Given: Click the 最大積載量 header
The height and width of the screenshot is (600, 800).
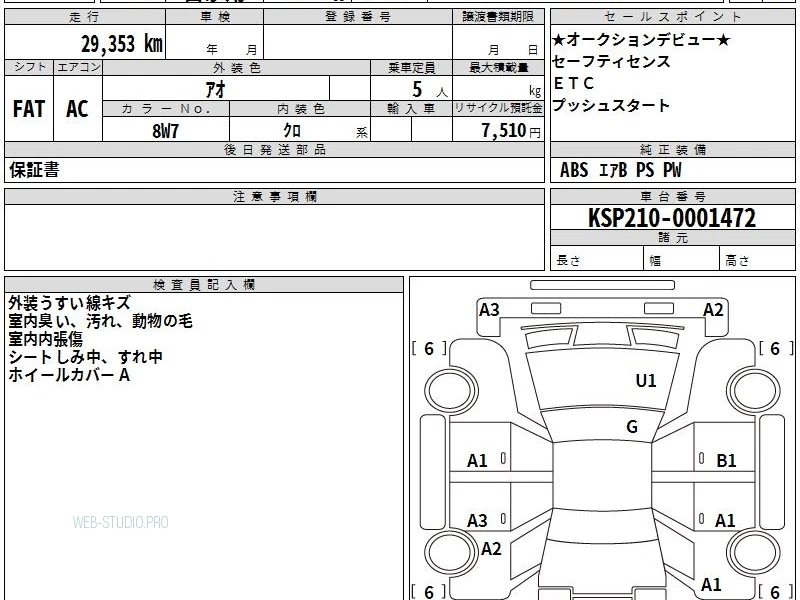Looking at the screenshot, I should pyautogui.click(x=498, y=68).
